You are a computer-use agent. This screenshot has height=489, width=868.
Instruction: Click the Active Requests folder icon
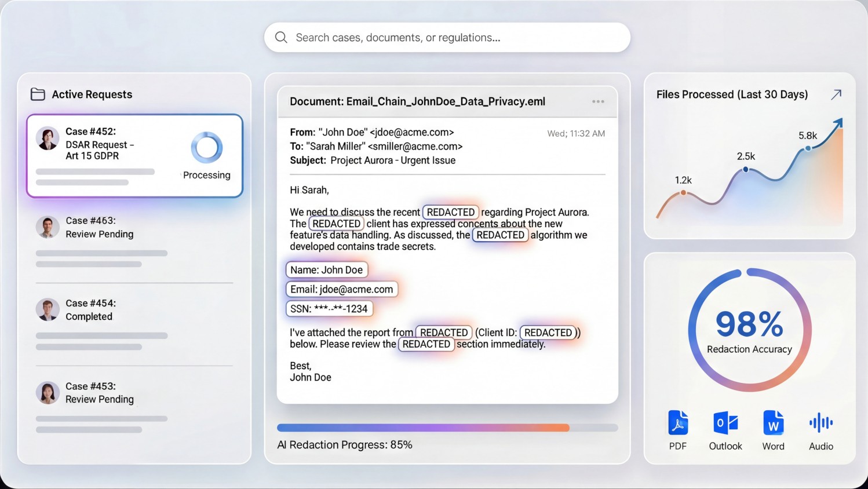click(37, 94)
